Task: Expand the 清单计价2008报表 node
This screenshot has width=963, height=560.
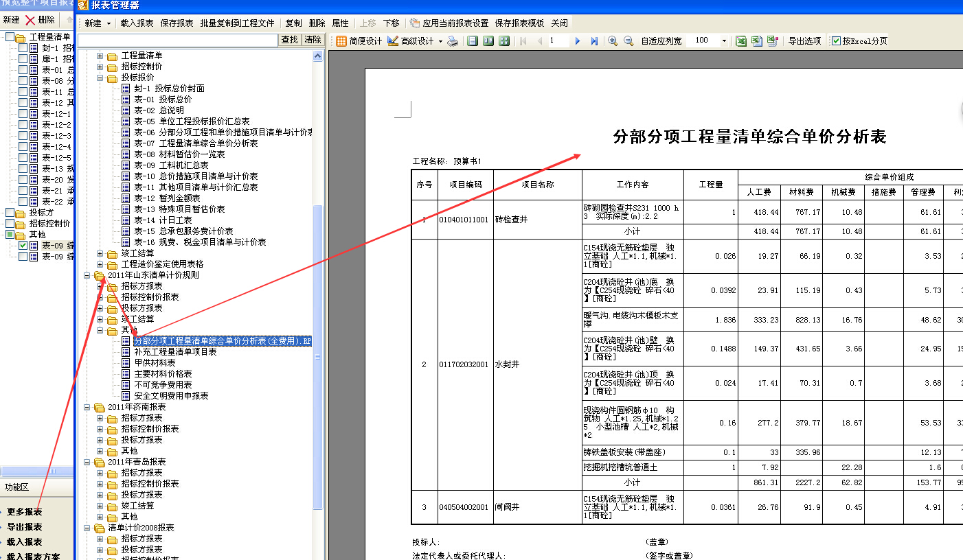Action: click(x=87, y=528)
